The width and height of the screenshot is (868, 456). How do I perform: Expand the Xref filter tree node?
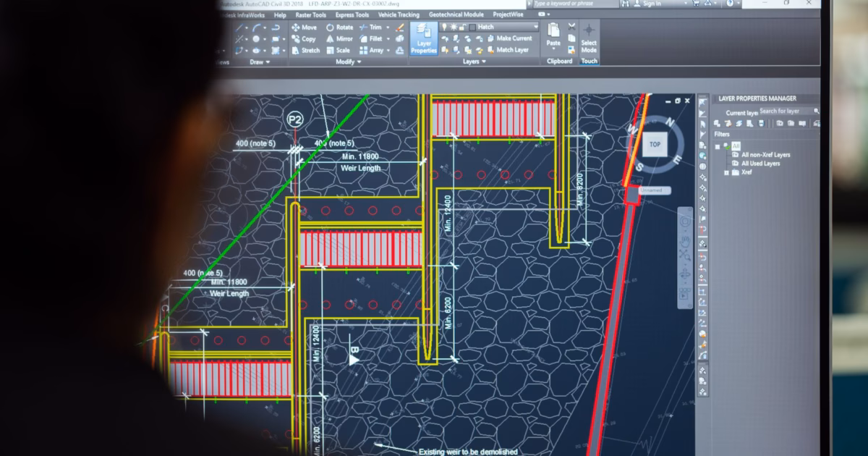point(726,172)
